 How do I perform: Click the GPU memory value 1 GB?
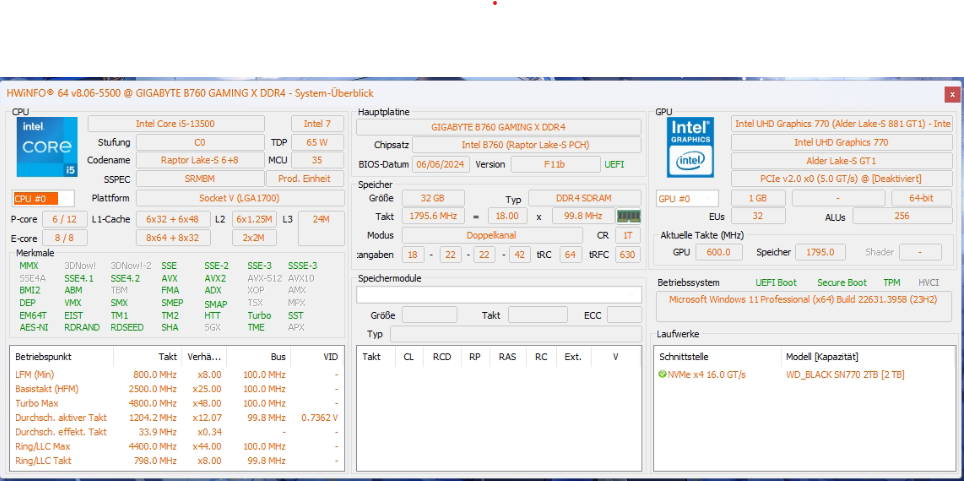coord(758,198)
